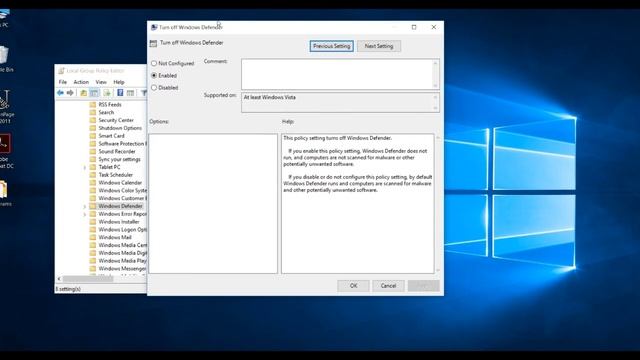This screenshot has height=360, width=640.
Task: Click the Local Group Policy Editor title icon
Action: (61, 71)
